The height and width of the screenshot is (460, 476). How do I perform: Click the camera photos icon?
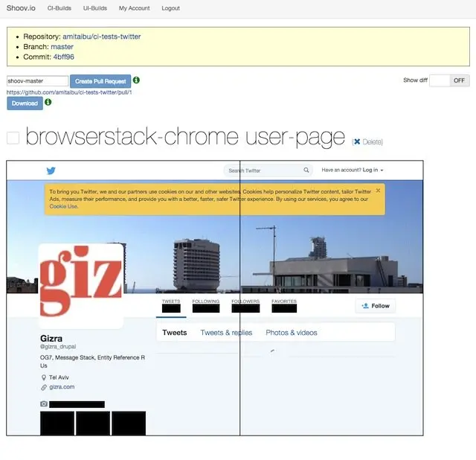(x=44, y=403)
